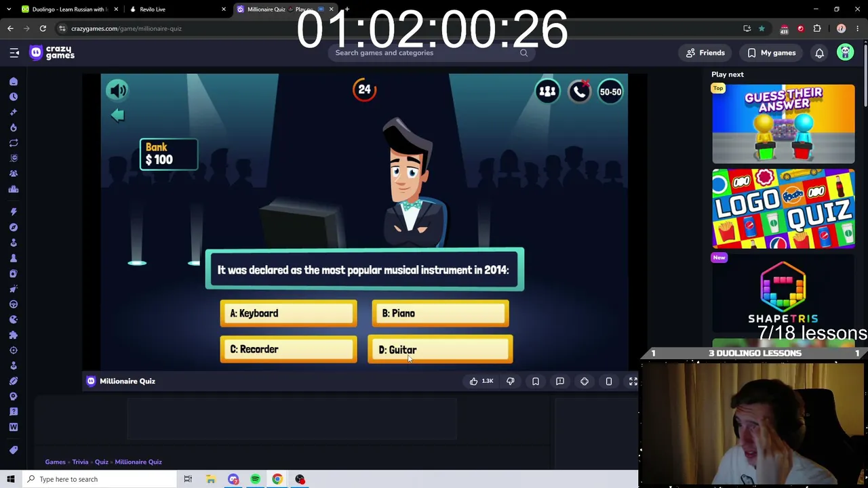
Task: Open the Games breadcrumb link
Action: [x=55, y=462]
